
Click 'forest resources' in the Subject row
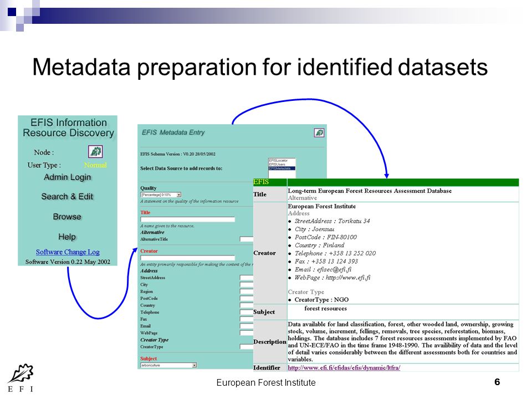(326, 309)
